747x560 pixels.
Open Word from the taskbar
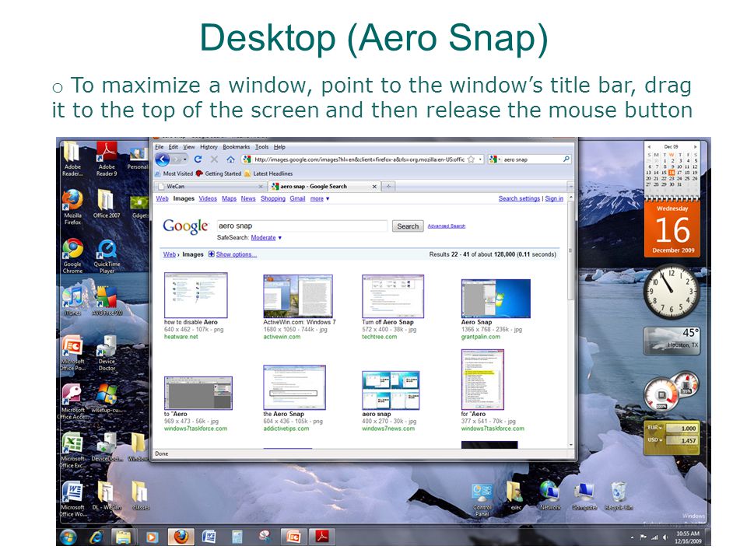click(209, 537)
